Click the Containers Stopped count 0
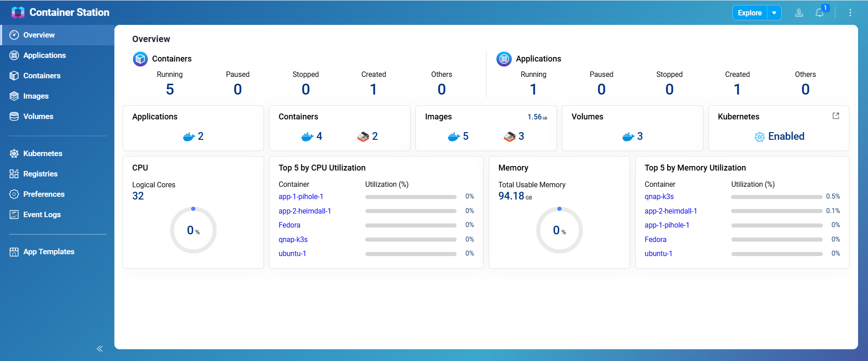This screenshot has height=361, width=868. coord(306,90)
